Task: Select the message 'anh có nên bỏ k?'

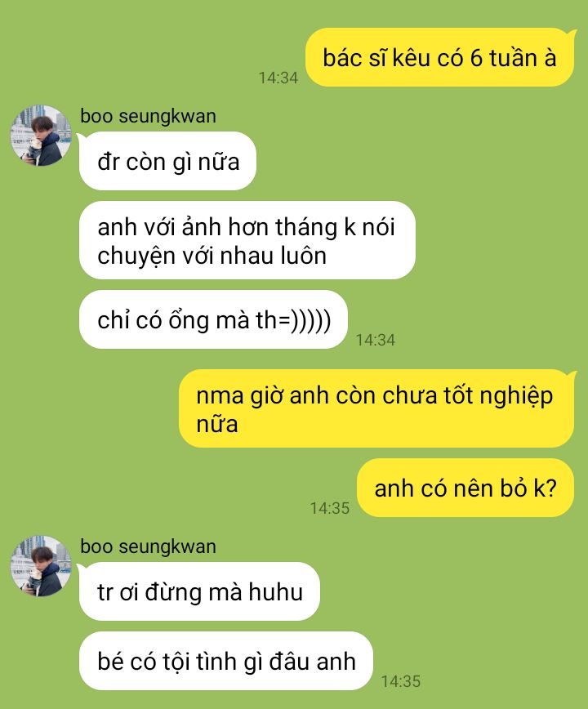Action: [465, 488]
